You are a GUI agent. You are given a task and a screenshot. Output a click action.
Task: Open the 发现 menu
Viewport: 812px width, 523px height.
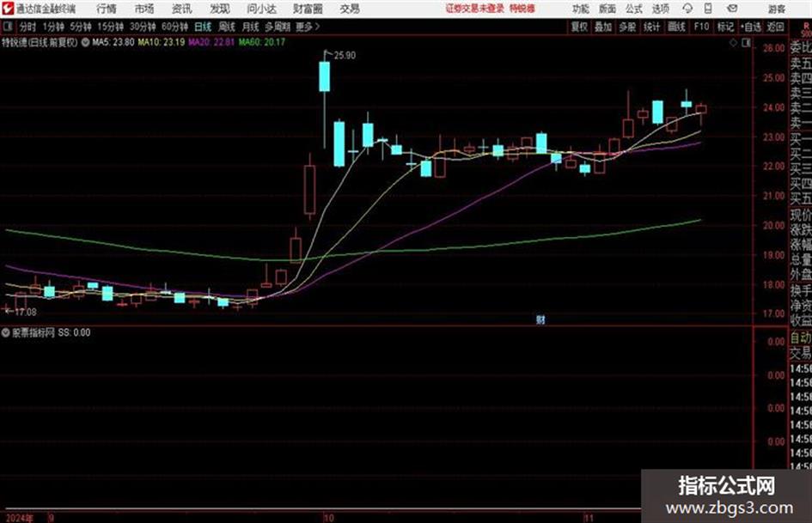point(220,9)
